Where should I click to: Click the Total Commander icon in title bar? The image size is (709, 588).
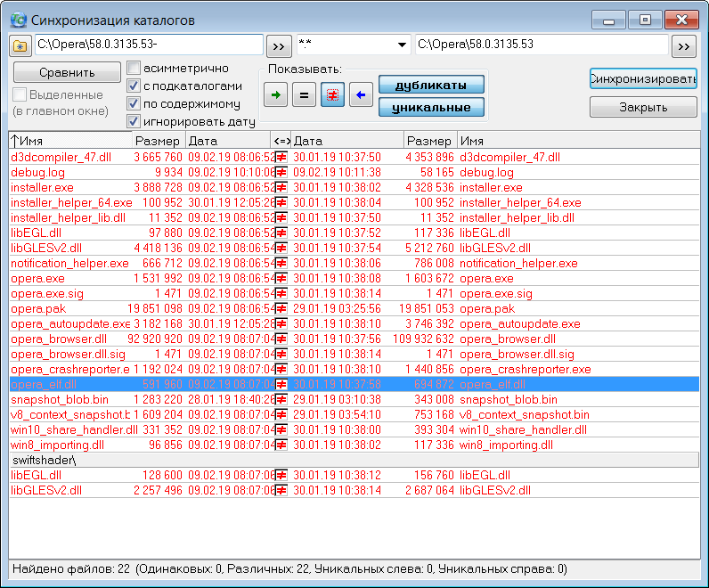(19, 20)
